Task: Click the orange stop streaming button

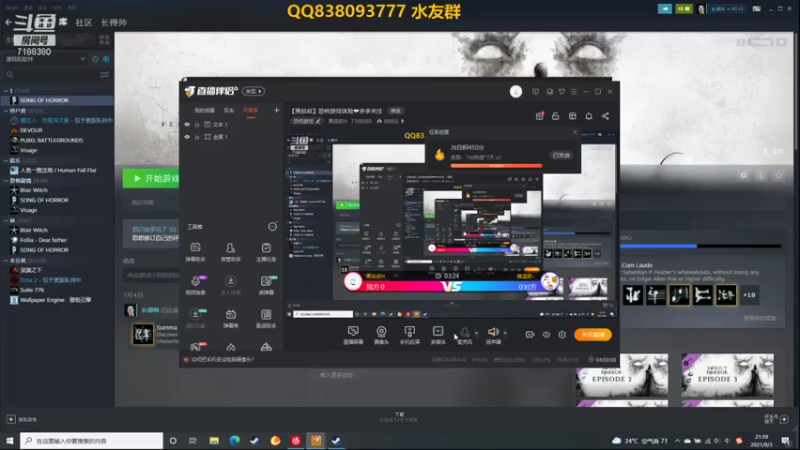Action: coord(592,335)
